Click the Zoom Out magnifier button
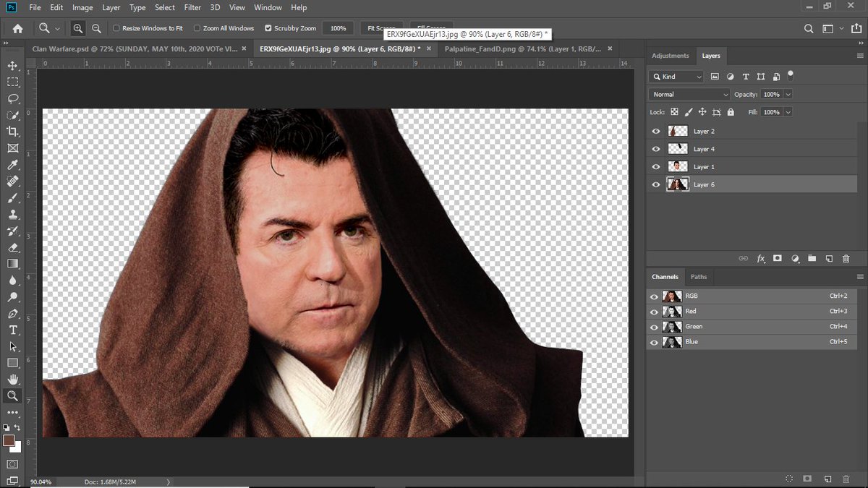Image resolution: width=868 pixels, height=488 pixels. pyautogui.click(x=95, y=28)
